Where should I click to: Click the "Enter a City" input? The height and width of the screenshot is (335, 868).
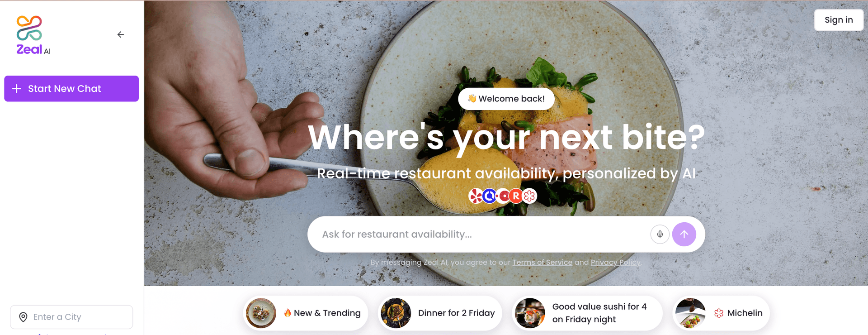click(71, 317)
